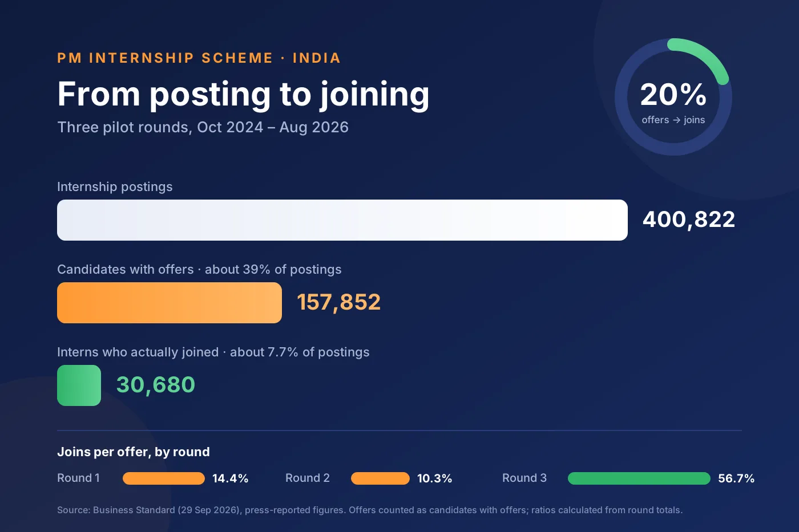Click the large orange candidates-with-offers bar
Screen dimensions: 799x532
[170, 303]
